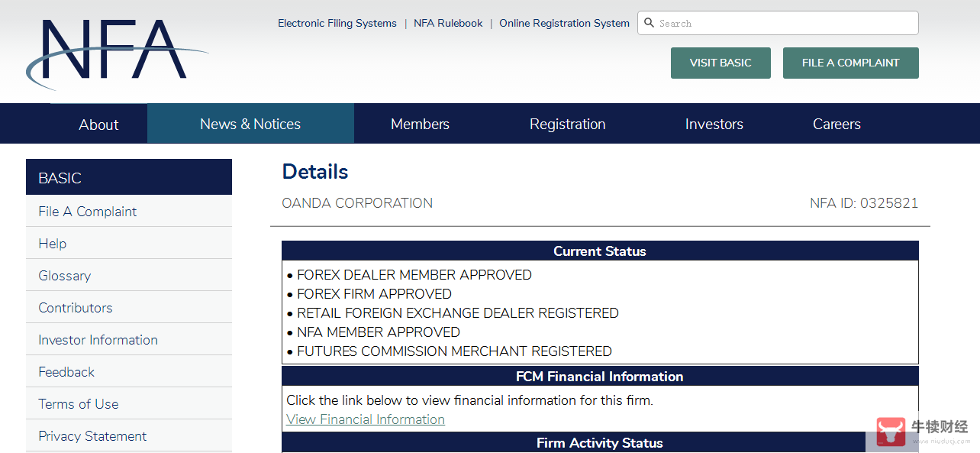The height and width of the screenshot is (453, 980).
Task: Click FUTURES COMMISSION MERCHANT REGISTERED status
Action: (x=454, y=351)
